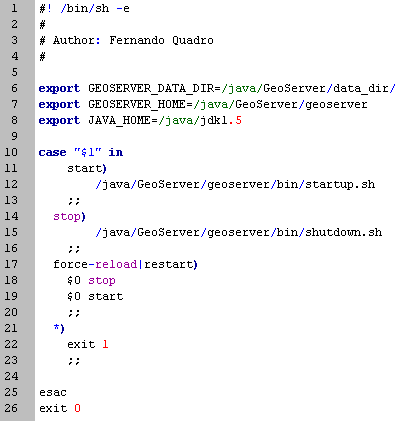Click the first export keyword
Screen dimensions: 412x421
[59, 89]
